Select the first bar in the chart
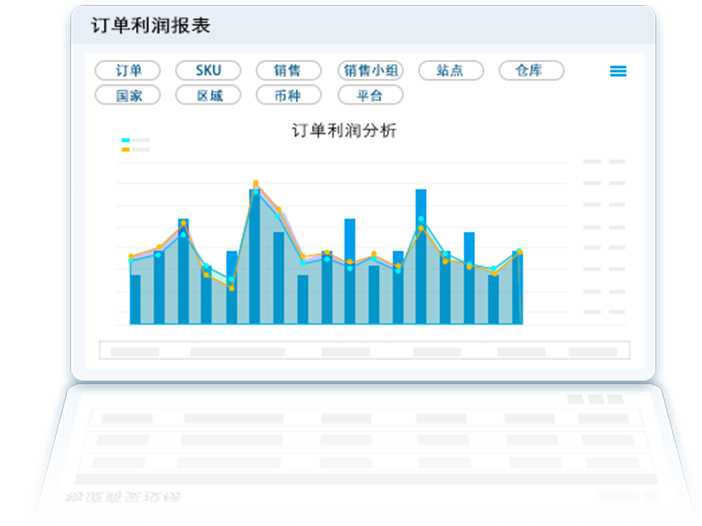 [x=136, y=298]
